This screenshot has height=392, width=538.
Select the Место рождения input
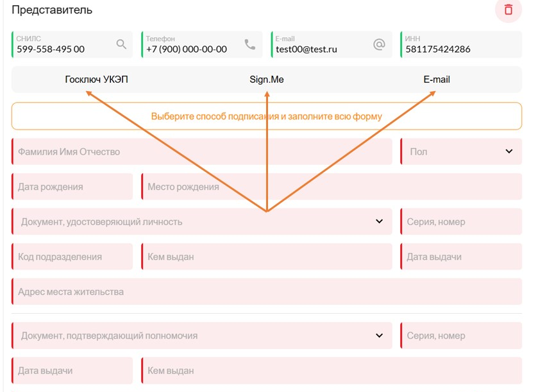pos(332,187)
